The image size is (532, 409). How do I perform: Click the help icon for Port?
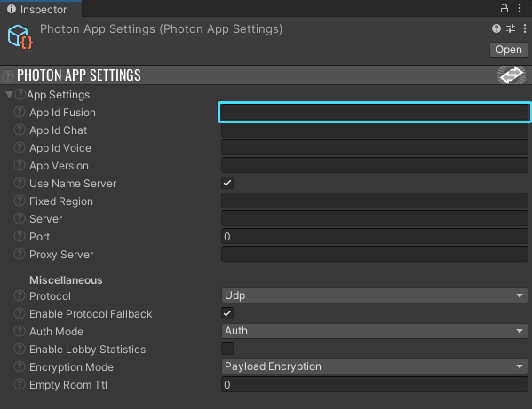click(20, 236)
